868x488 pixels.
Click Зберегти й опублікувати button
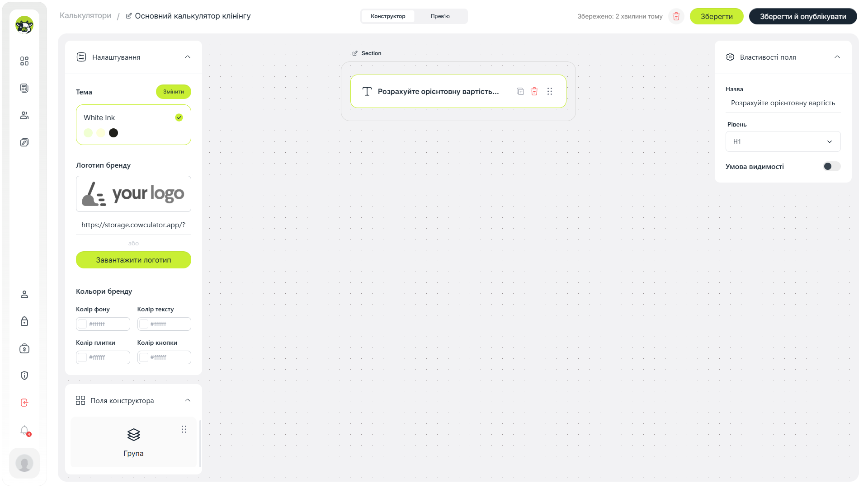pos(803,16)
